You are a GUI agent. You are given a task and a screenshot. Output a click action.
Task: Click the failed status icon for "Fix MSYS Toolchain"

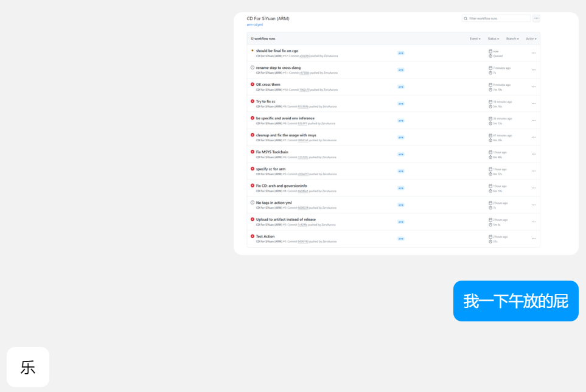click(253, 152)
